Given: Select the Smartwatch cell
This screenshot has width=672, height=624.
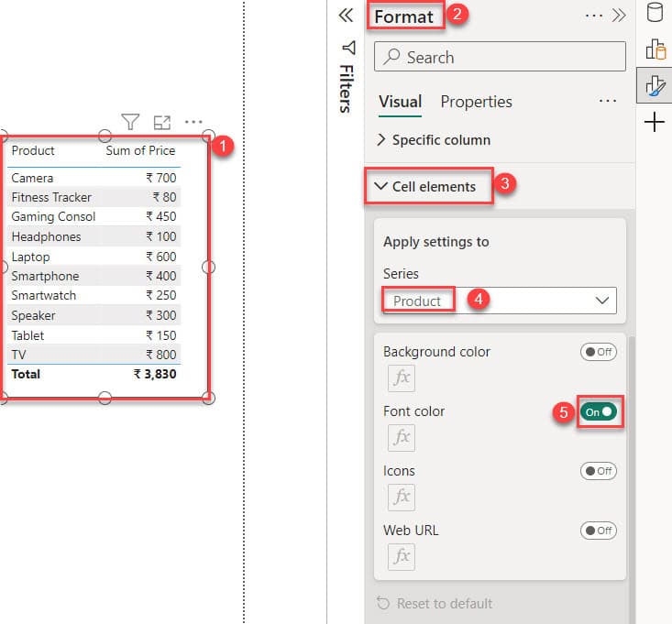Looking at the screenshot, I should 44,296.
